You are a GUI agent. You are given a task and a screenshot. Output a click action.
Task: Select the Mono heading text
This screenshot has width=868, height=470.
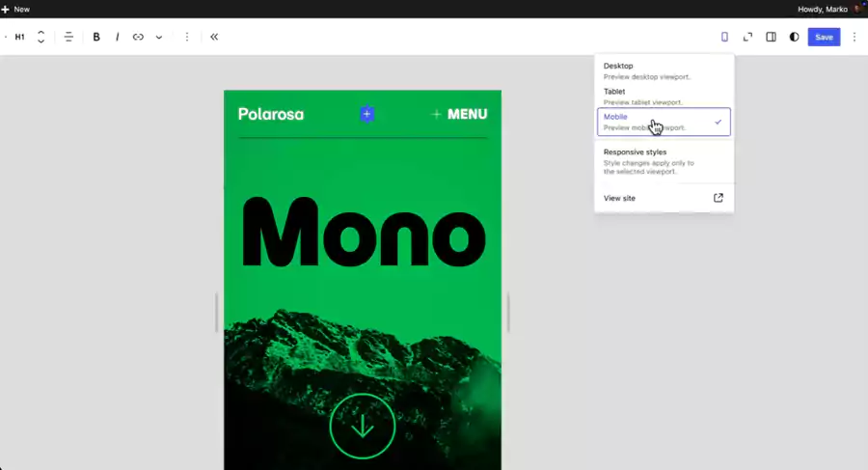coord(365,233)
